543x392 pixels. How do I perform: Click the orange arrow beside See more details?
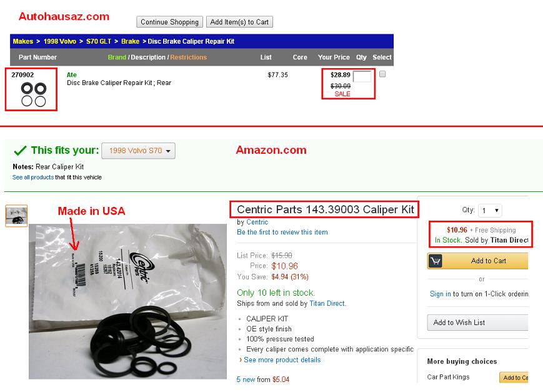241,359
